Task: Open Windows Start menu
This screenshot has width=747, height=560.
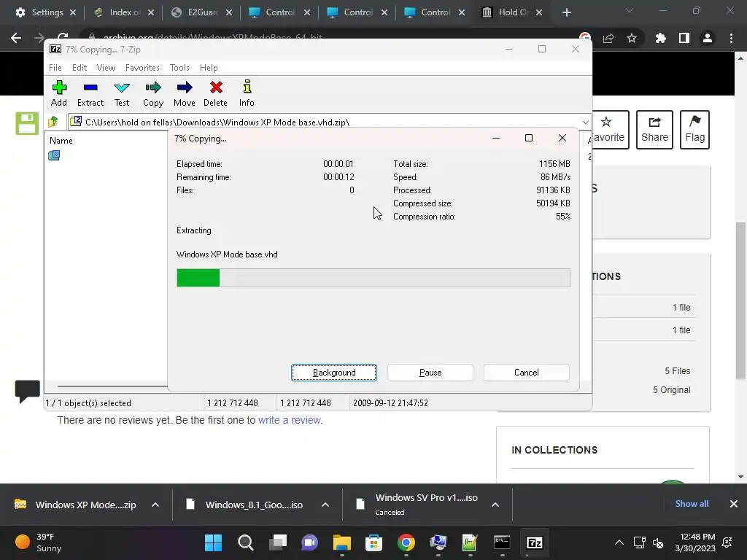Action: click(214, 542)
